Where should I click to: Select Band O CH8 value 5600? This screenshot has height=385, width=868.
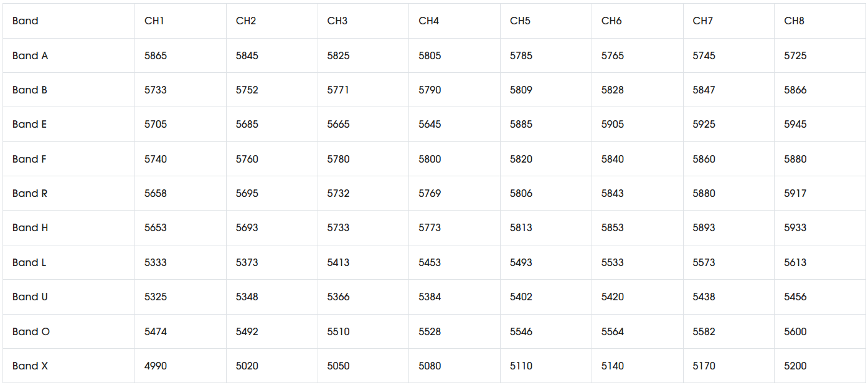pyautogui.click(x=795, y=332)
